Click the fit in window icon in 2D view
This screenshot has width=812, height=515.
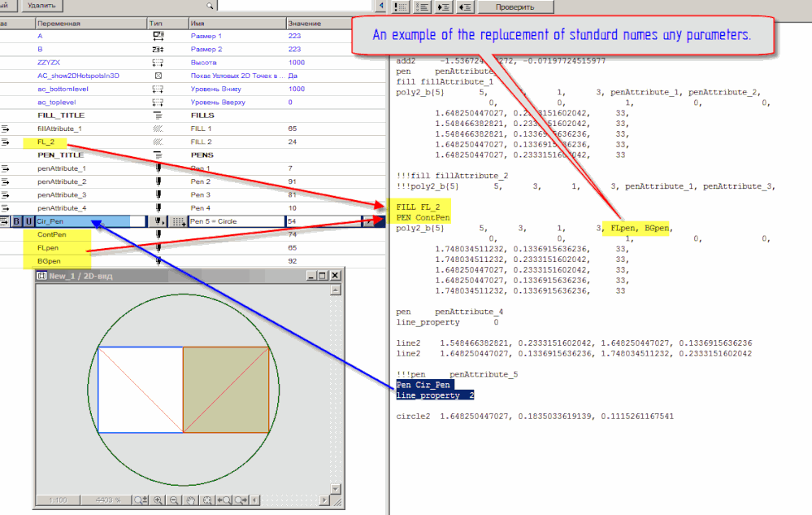coord(207,500)
